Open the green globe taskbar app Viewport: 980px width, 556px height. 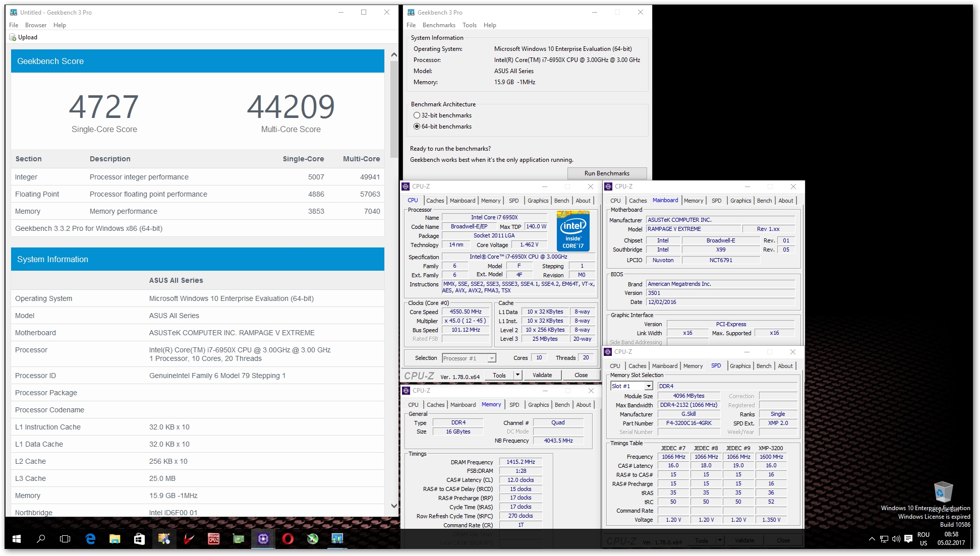313,539
